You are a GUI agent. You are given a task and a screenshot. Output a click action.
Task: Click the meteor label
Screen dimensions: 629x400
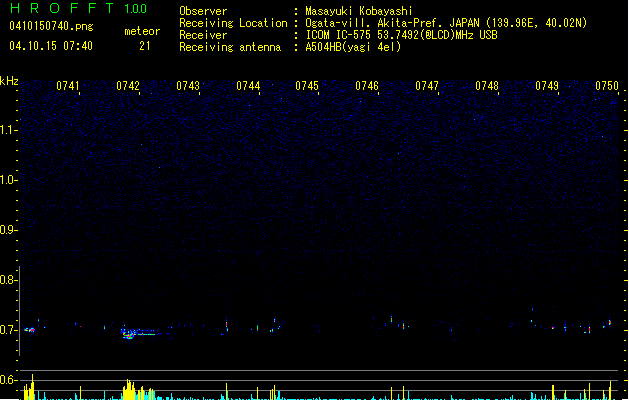point(142,31)
